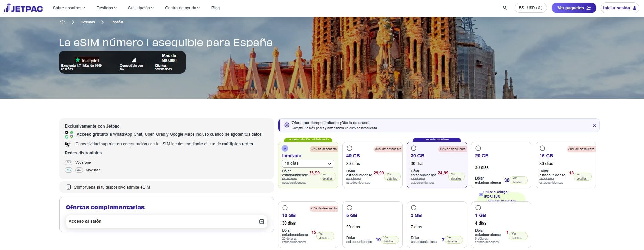
Task: Open the search magnifier icon
Action: 505,8
